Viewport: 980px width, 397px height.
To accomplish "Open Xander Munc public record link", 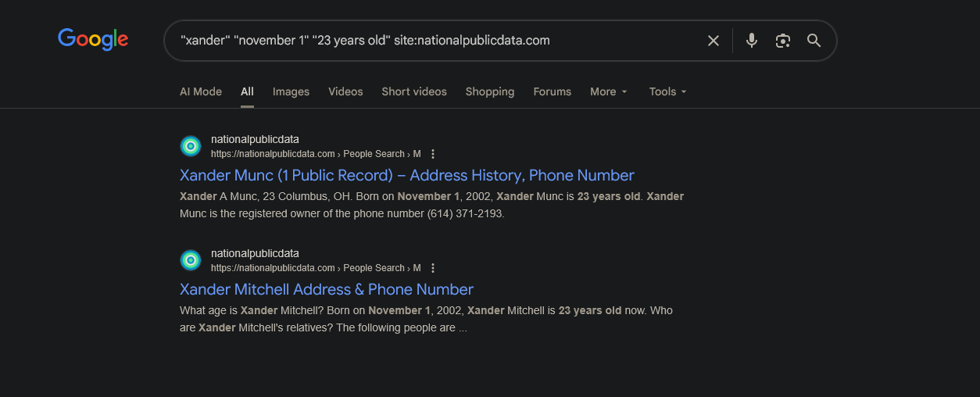I will pyautogui.click(x=406, y=175).
